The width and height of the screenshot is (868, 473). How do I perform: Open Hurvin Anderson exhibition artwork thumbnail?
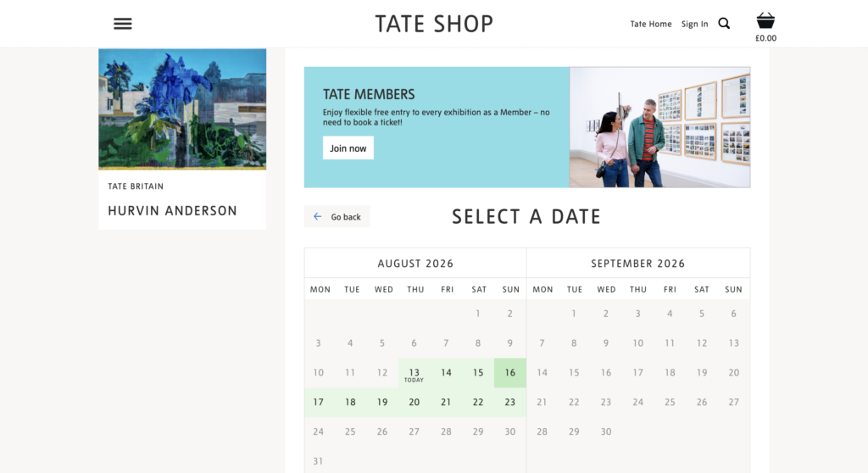tap(182, 109)
